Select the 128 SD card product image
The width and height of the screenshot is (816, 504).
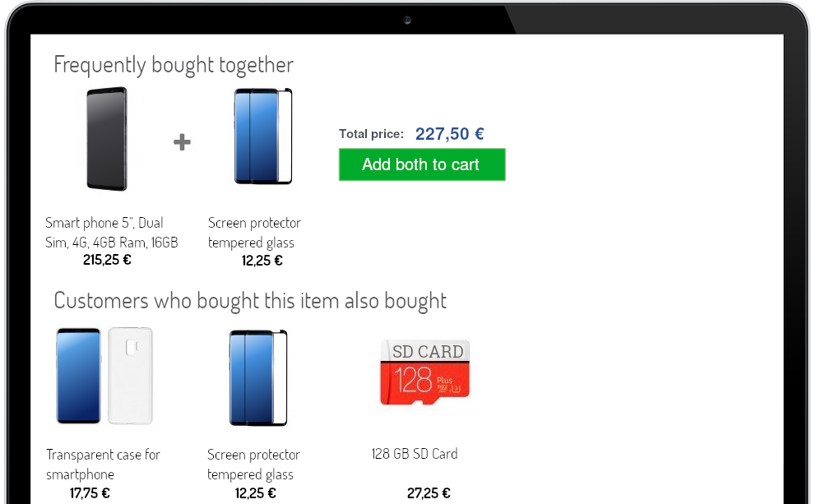tap(424, 372)
